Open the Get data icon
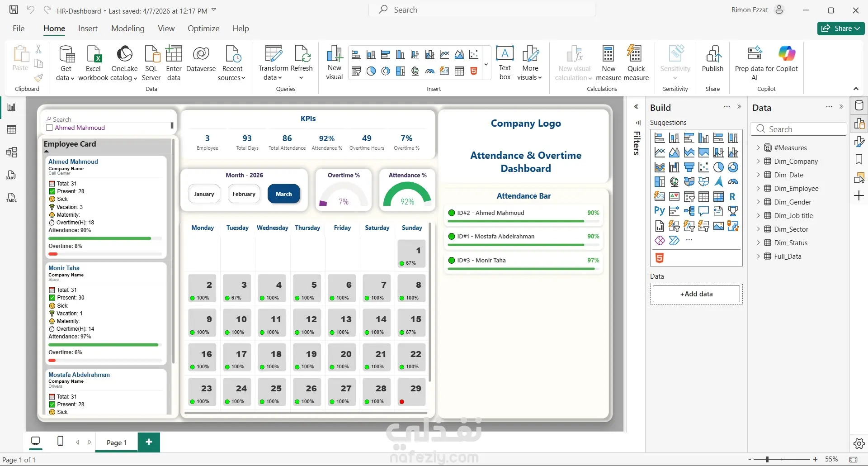This screenshot has width=868, height=466. (66, 54)
